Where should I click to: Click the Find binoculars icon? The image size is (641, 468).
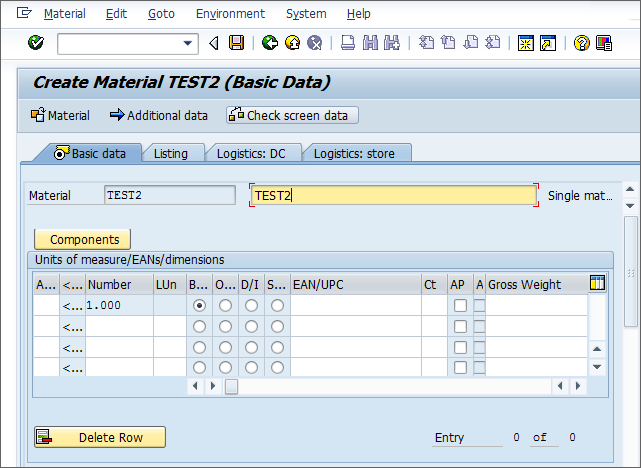[x=370, y=43]
